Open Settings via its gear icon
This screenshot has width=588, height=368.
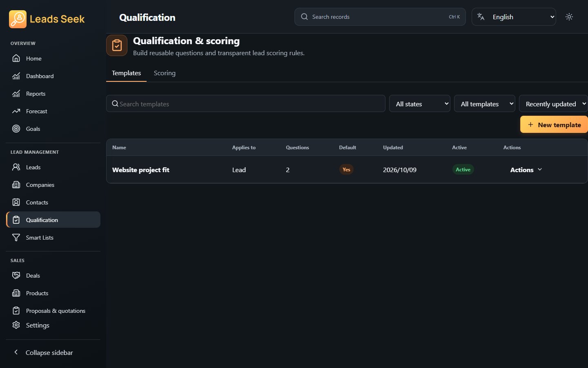[x=16, y=325]
